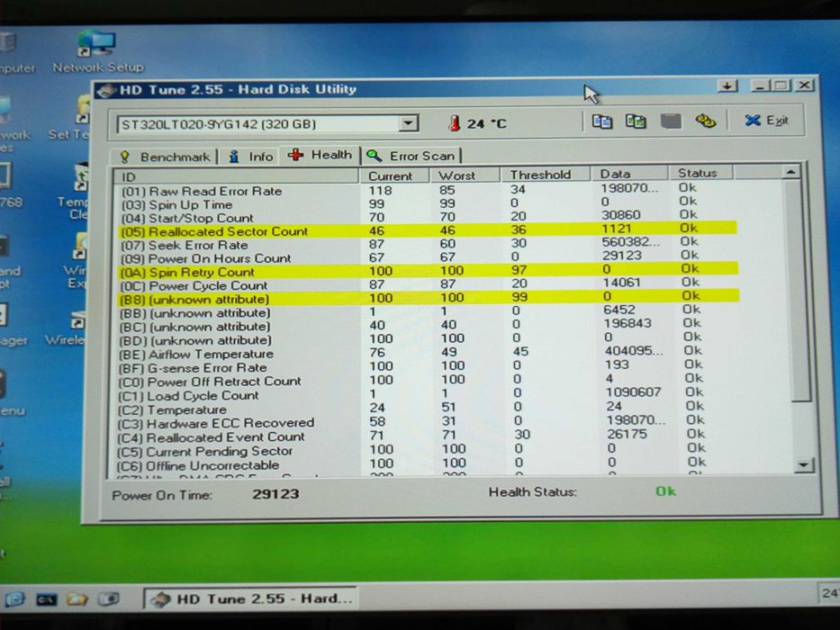
Task: Switch to the Benchmark tab
Action: [166, 157]
